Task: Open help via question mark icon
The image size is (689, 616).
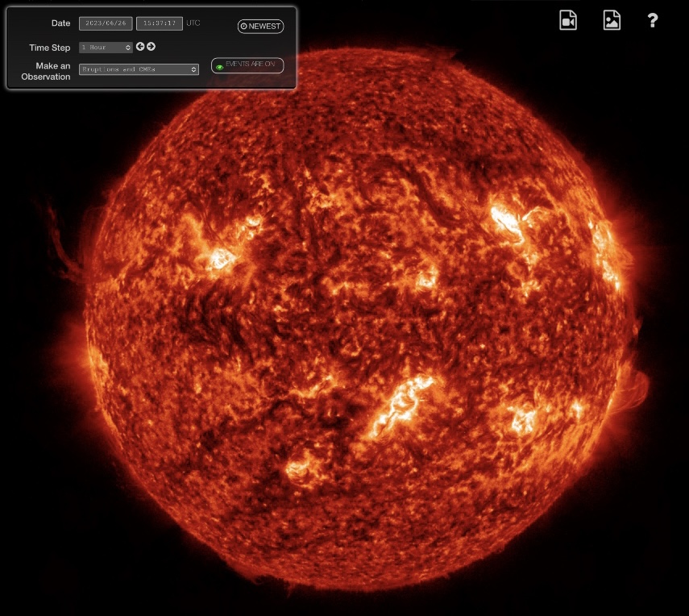Action: 653,20
